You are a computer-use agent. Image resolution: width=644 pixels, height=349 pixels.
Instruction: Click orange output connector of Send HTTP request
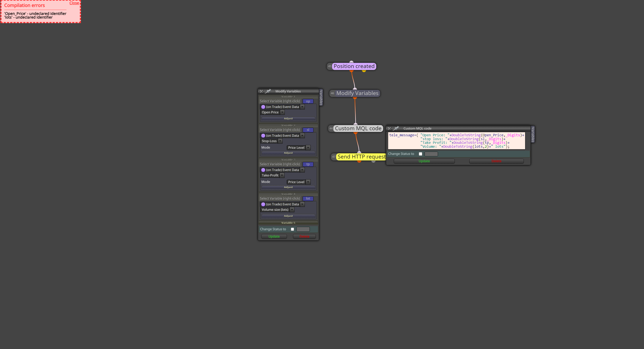coord(359,161)
